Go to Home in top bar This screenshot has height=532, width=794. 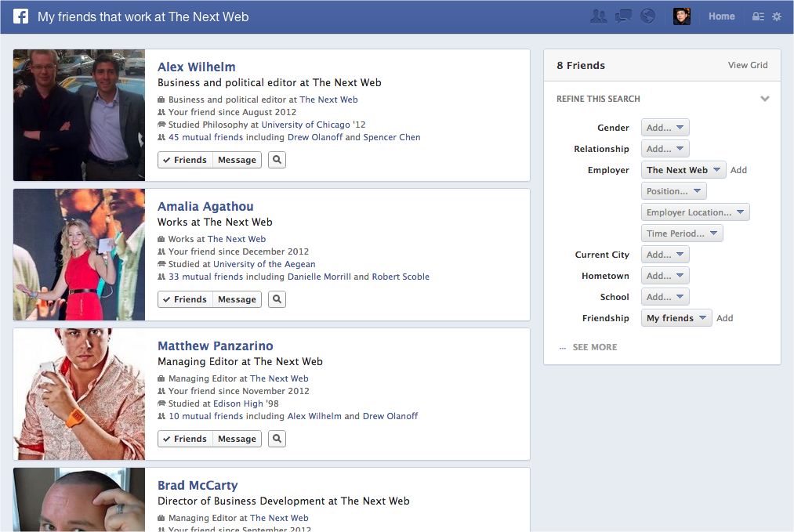point(722,16)
